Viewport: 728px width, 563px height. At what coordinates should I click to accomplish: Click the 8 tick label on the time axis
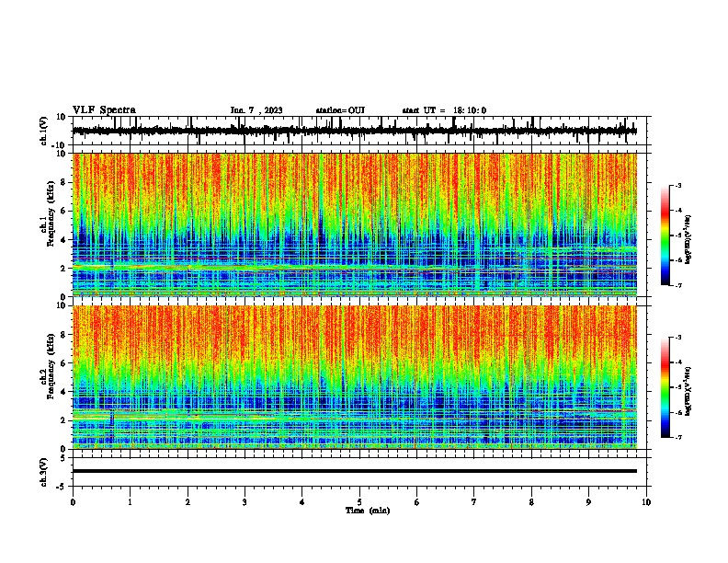(531, 502)
